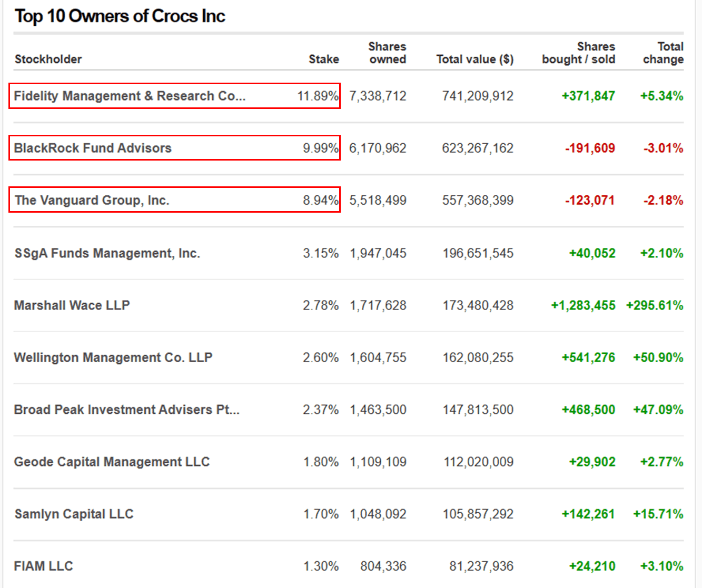Click total value 162,080,255
Image resolution: width=702 pixels, height=588 pixels.
[x=478, y=357]
